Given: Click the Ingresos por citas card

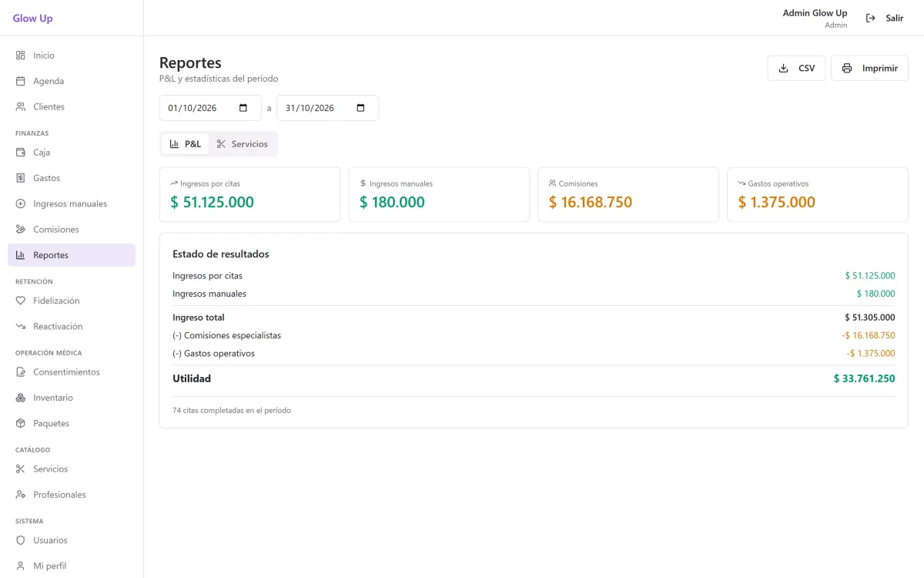Looking at the screenshot, I should pos(249,195).
